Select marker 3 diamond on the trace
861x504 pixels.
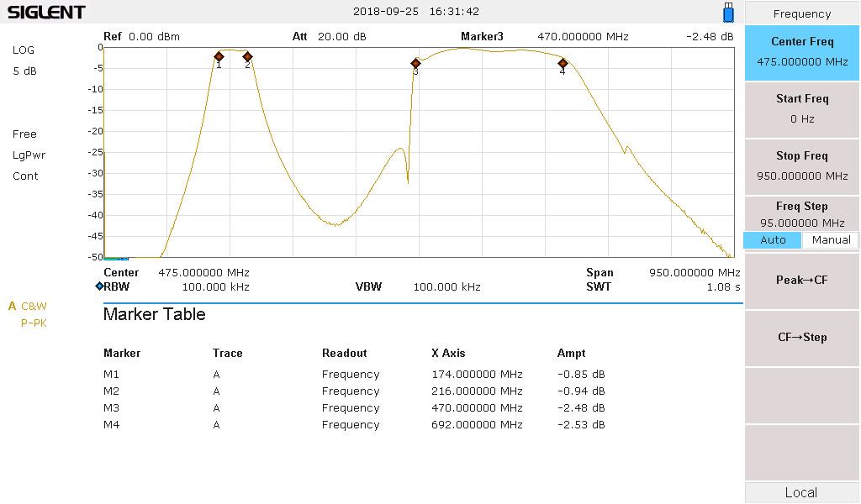tap(415, 64)
